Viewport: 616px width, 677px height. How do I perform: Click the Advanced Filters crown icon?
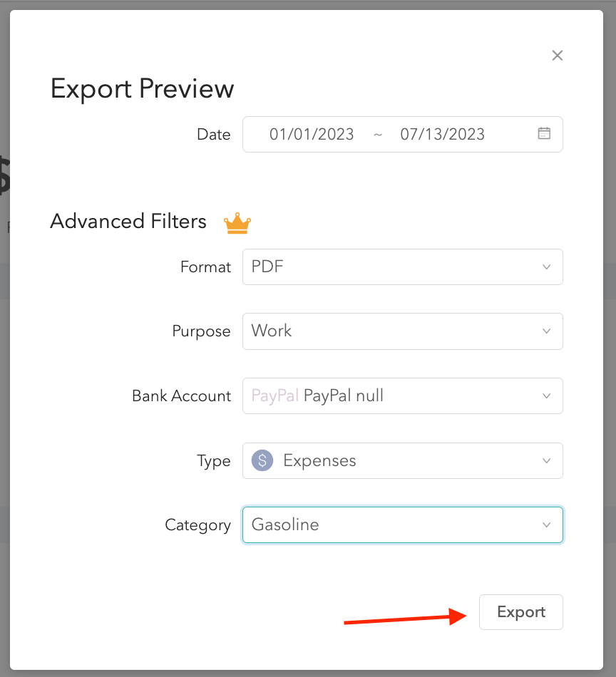tap(237, 222)
